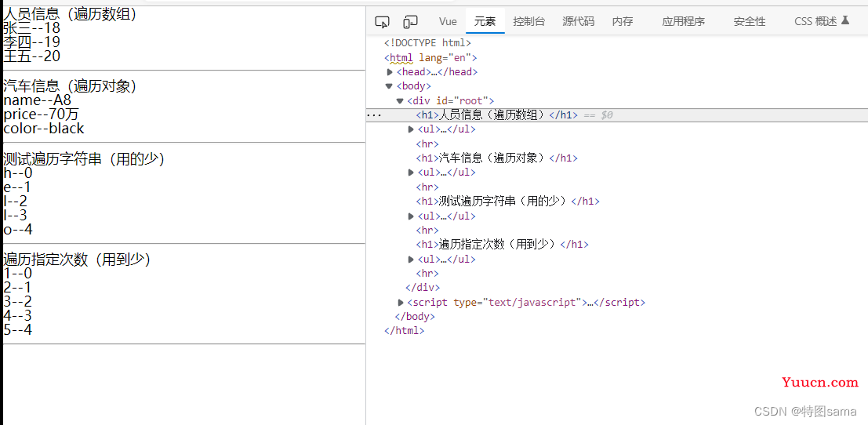868x425 pixels.
Task: Click the page heading 测试遍历字符串（用的少）
Action: 84,159
